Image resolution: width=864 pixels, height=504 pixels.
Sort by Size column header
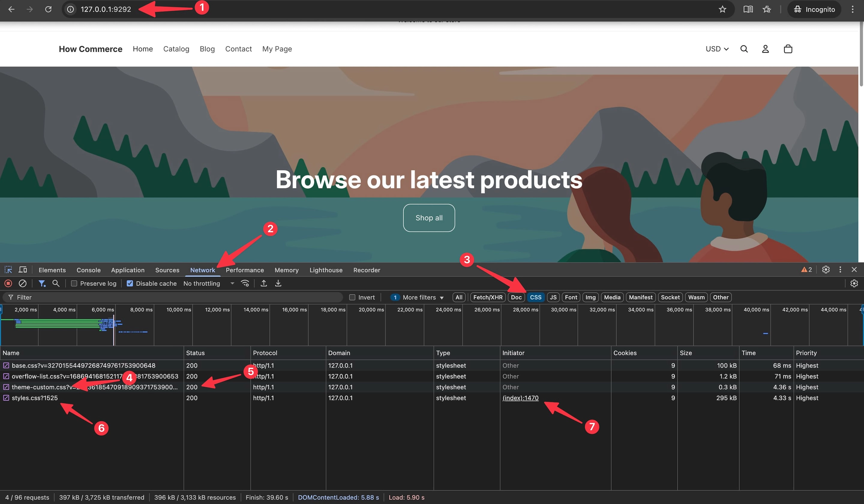pyautogui.click(x=708, y=353)
